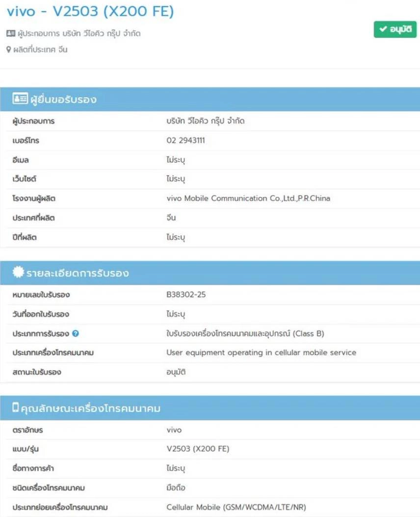Click the green อนุมัติ approved badge
This screenshot has width=420, height=517.
coord(395,29)
